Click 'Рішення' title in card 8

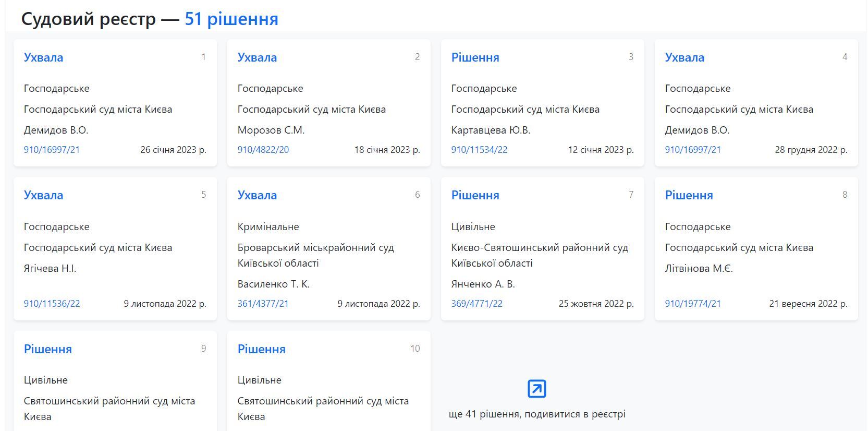point(689,195)
